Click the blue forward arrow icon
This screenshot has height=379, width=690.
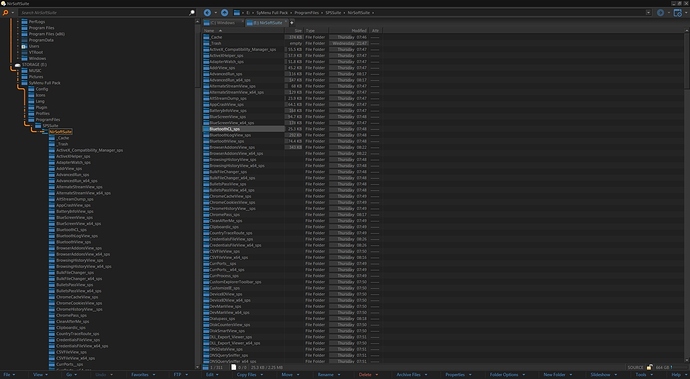click(x=661, y=13)
